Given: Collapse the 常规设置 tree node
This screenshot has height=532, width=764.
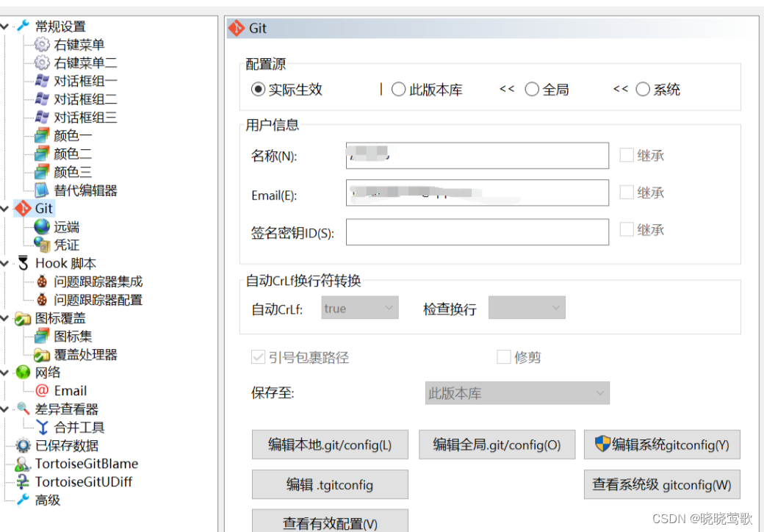Looking at the screenshot, I should pyautogui.click(x=4, y=26).
